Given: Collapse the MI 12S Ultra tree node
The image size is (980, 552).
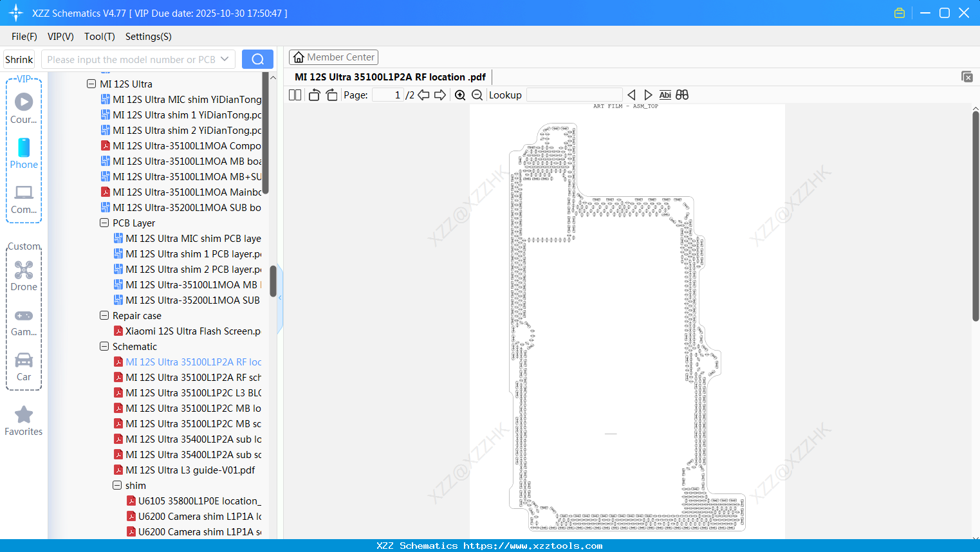Looking at the screenshot, I should pos(91,84).
